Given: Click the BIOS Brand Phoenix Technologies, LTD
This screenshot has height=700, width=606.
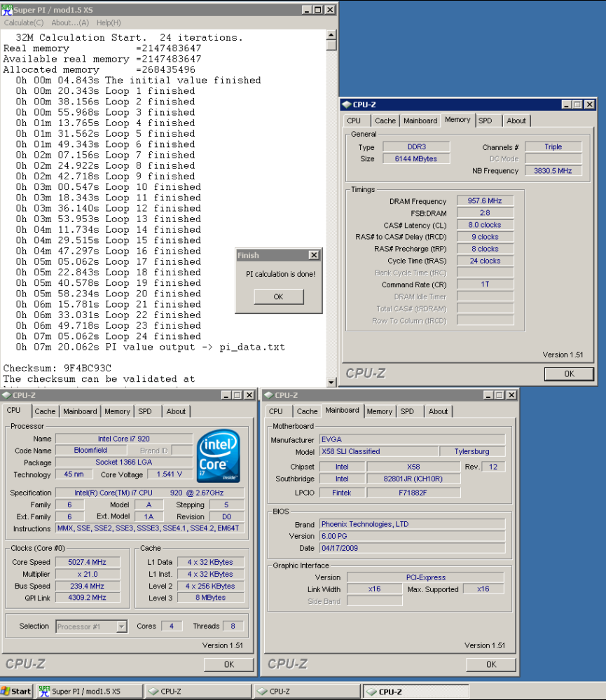Looking at the screenshot, I should click(413, 524).
